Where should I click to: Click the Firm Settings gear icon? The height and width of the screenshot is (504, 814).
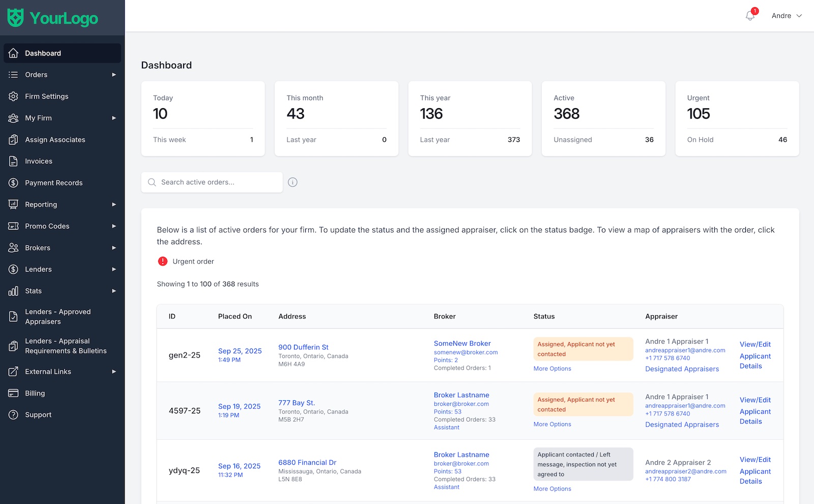point(13,96)
